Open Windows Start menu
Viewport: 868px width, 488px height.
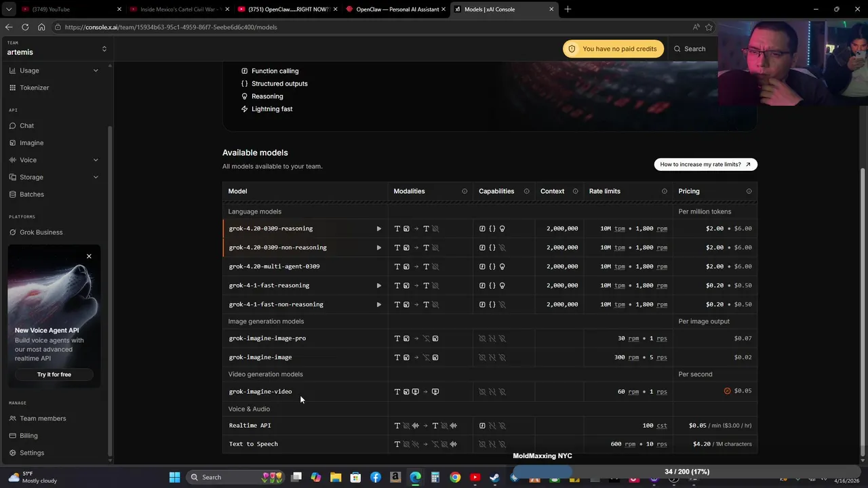point(174,477)
